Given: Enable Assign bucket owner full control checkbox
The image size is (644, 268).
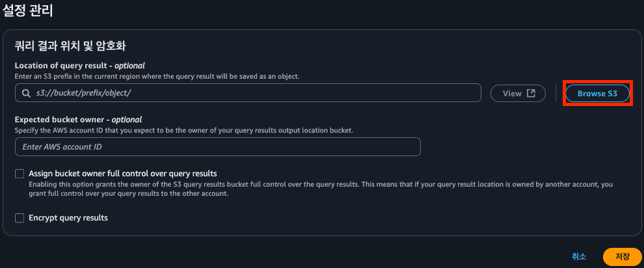Looking at the screenshot, I should tap(20, 174).
